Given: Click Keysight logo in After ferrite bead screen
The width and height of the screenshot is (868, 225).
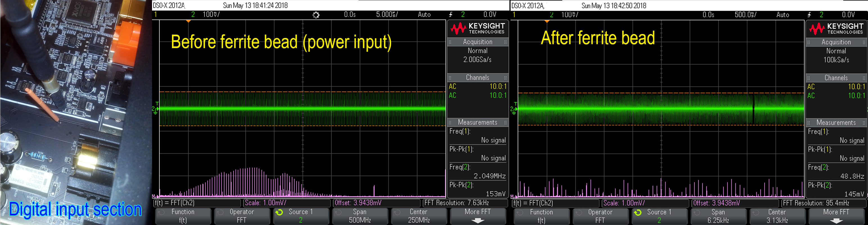Looking at the screenshot, I should [836, 29].
